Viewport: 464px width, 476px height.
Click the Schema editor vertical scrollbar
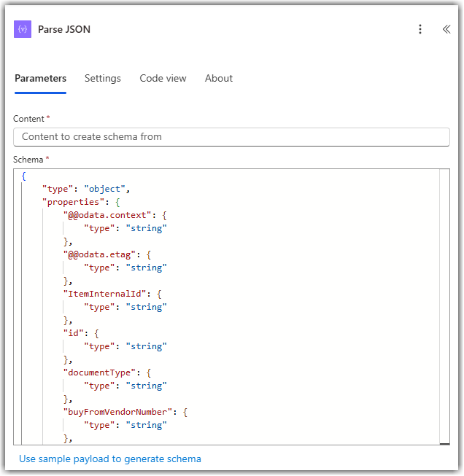pyautogui.click(x=444, y=306)
